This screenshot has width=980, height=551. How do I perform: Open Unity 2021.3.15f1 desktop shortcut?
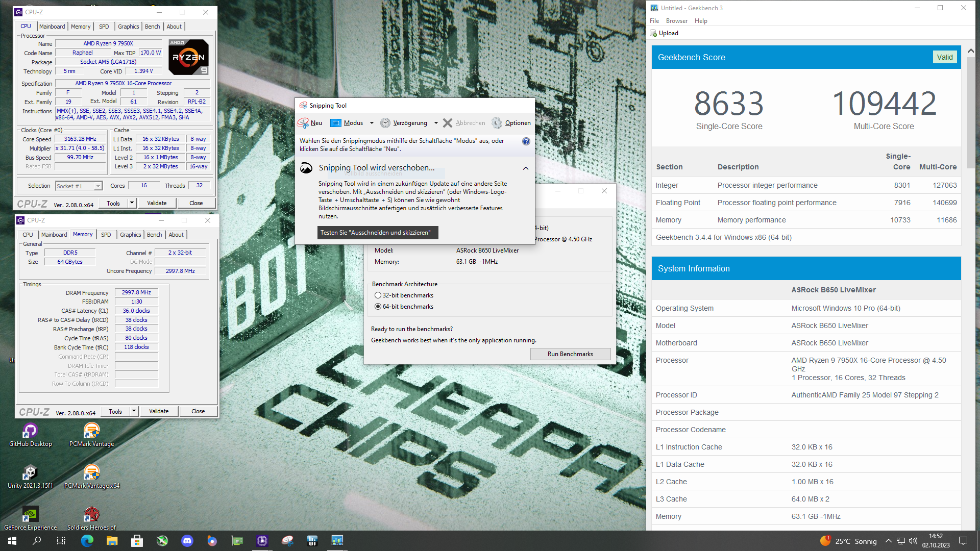click(x=30, y=473)
